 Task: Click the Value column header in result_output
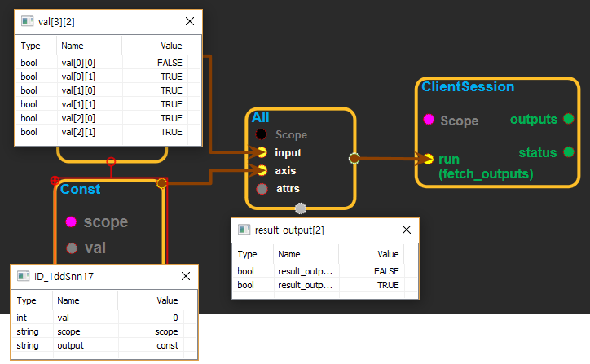pyautogui.click(x=388, y=254)
